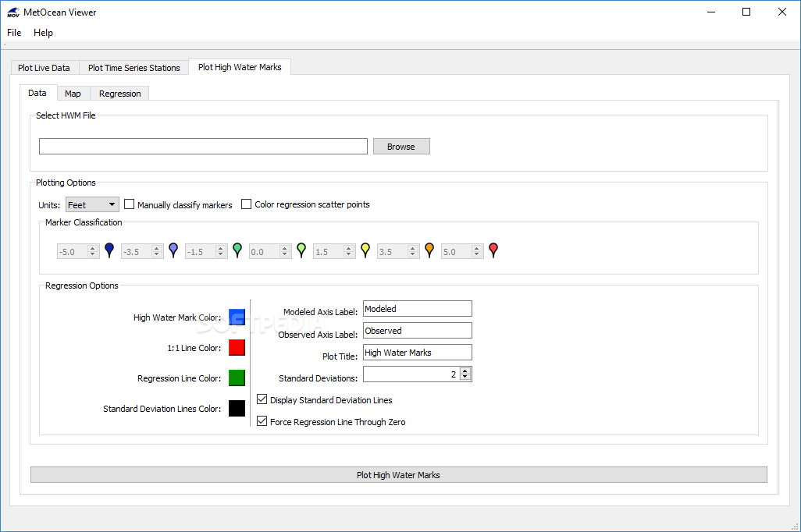The width and height of the screenshot is (801, 532).
Task: Click the Observed Axis Label field
Action: click(x=418, y=330)
